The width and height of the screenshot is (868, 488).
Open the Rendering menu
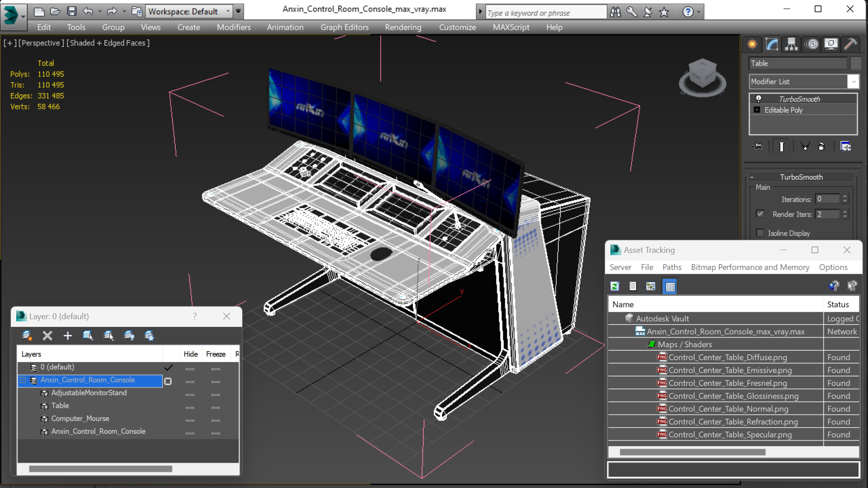tap(403, 27)
